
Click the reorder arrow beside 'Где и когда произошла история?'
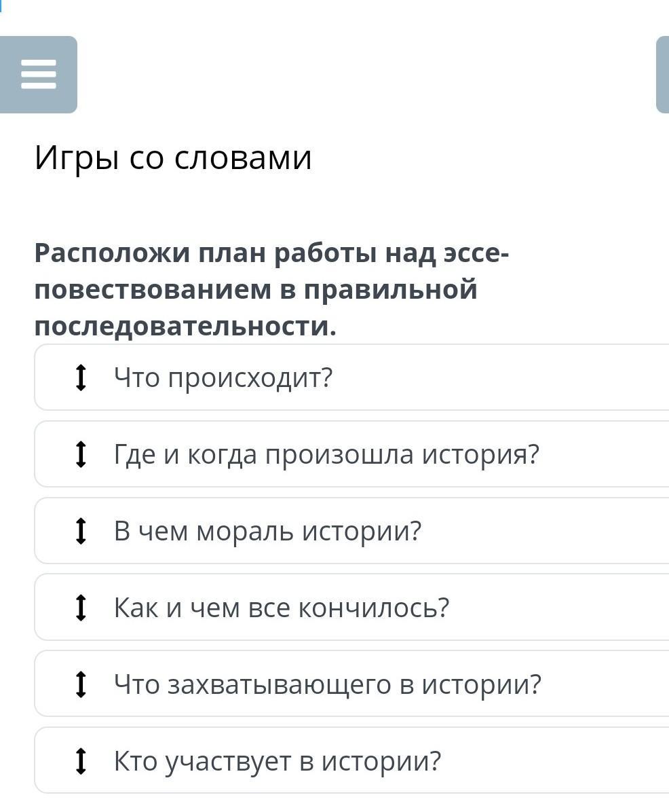pyautogui.click(x=80, y=454)
